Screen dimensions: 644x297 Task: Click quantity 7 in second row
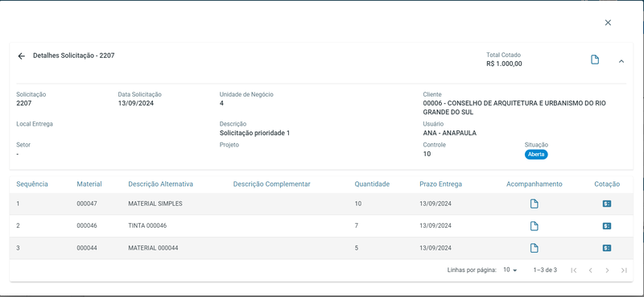coord(357,226)
